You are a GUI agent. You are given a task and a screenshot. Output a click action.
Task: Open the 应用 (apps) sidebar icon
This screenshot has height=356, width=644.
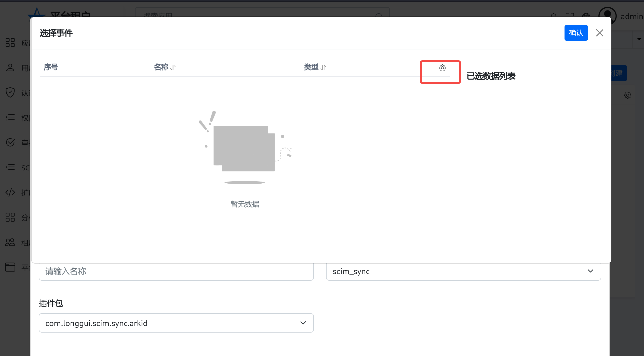[10, 43]
